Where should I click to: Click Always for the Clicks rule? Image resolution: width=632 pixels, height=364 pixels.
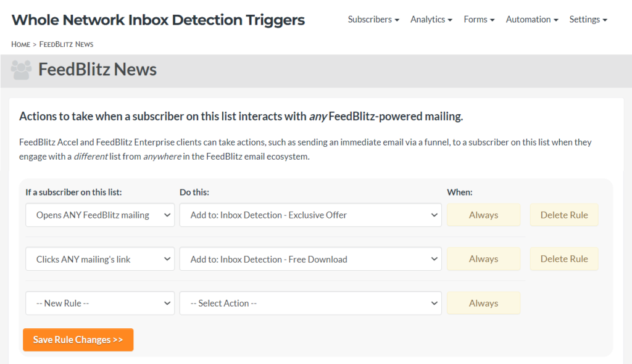coord(483,259)
